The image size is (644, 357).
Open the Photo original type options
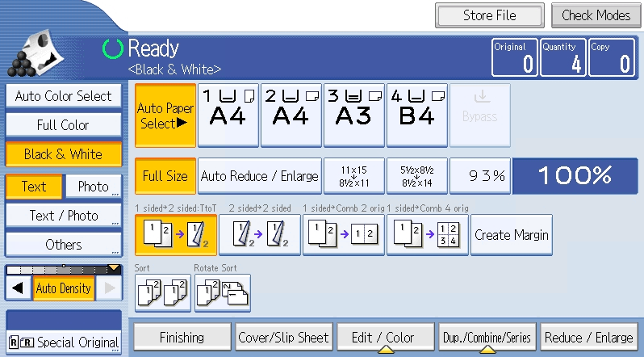tap(94, 187)
